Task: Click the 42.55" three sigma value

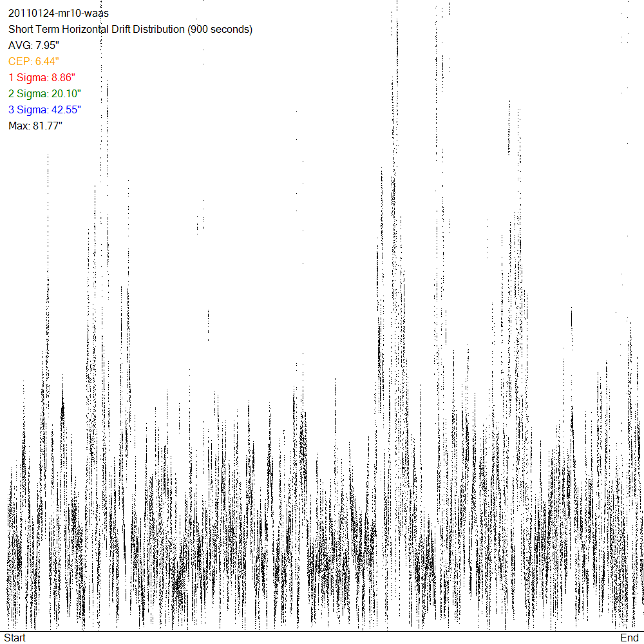Action: (x=66, y=109)
